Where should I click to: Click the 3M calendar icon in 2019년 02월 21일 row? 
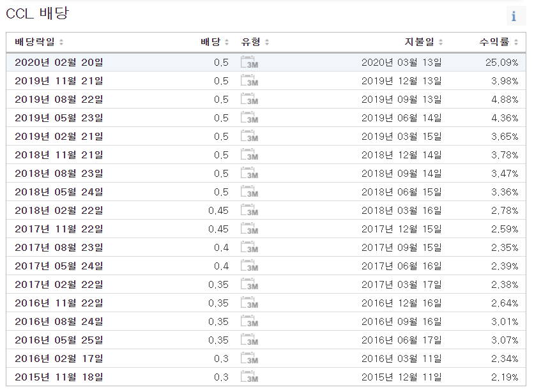point(249,136)
